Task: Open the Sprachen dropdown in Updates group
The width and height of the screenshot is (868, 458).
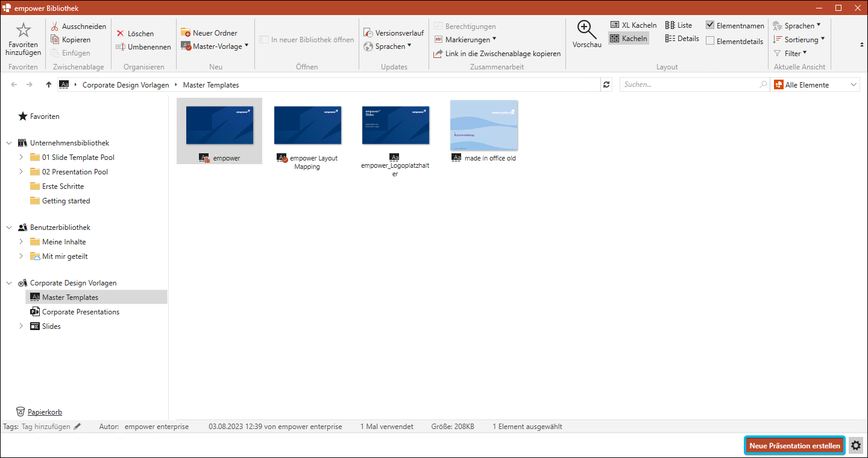Action: click(388, 46)
